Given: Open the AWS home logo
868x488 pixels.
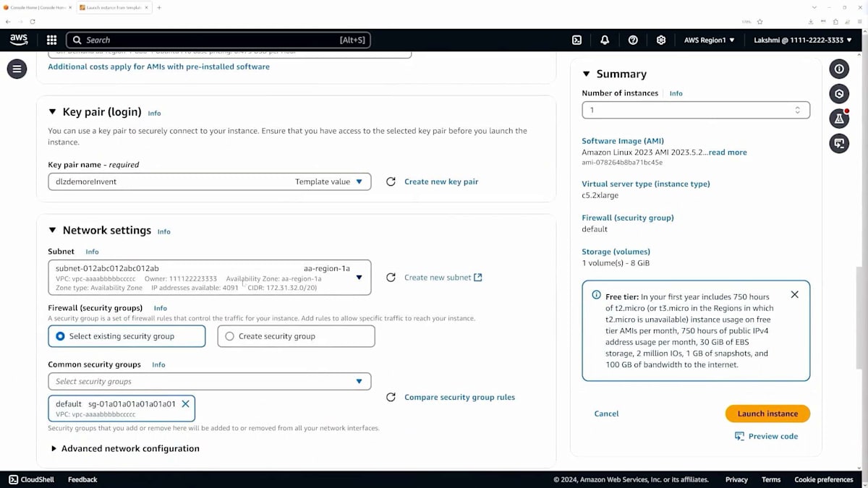Looking at the screenshot, I should coord(19,40).
